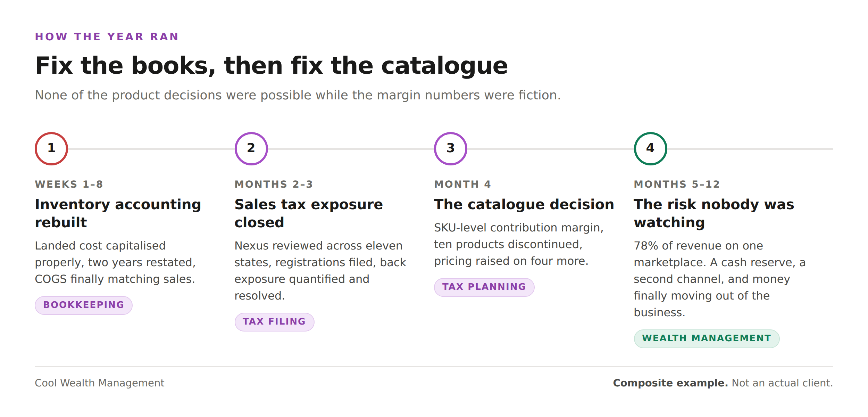Select the green step 4 circle

point(650,149)
